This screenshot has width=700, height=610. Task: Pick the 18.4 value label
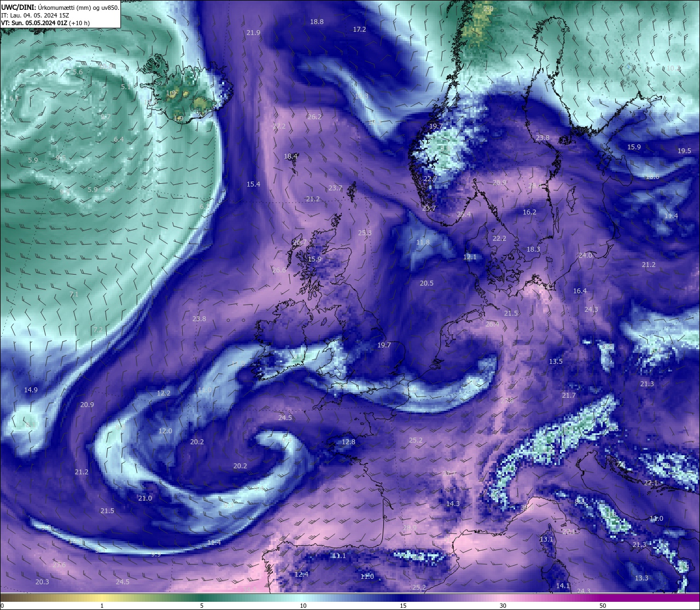tap(290, 156)
